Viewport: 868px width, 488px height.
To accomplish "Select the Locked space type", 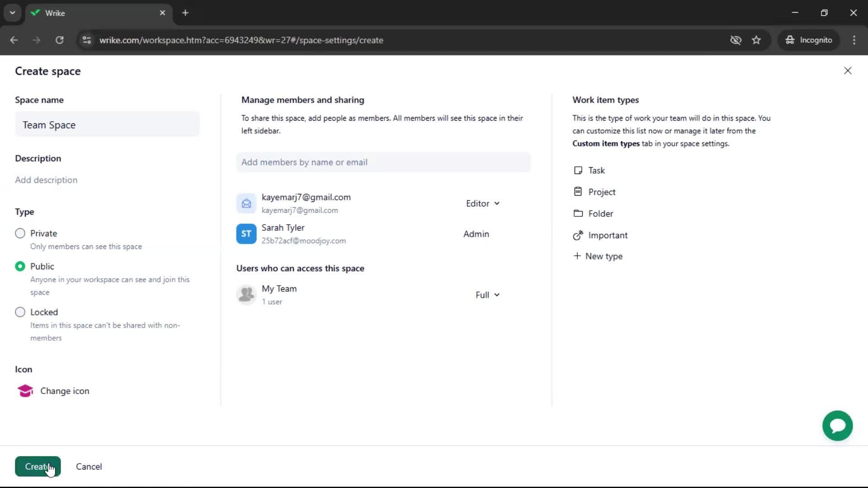I will pyautogui.click(x=20, y=312).
